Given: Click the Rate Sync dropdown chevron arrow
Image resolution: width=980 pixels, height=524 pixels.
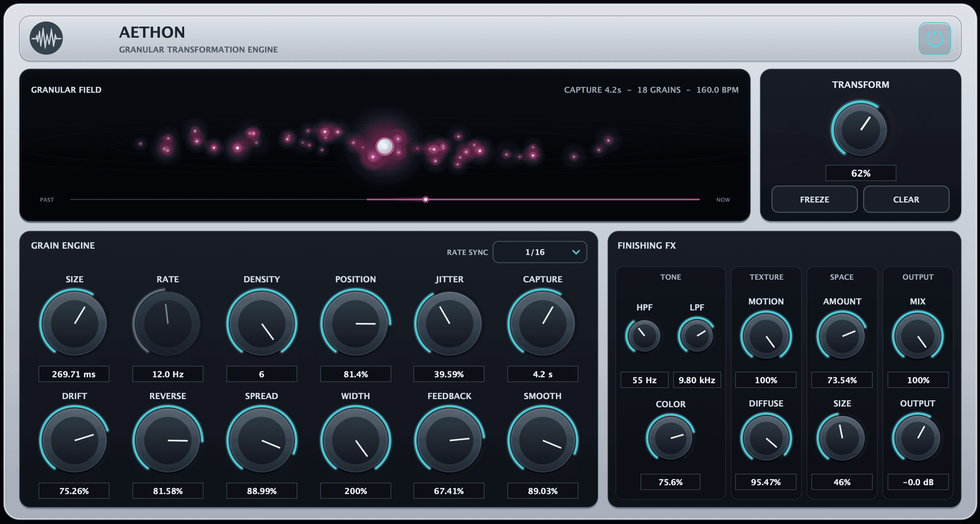Looking at the screenshot, I should click(x=575, y=252).
